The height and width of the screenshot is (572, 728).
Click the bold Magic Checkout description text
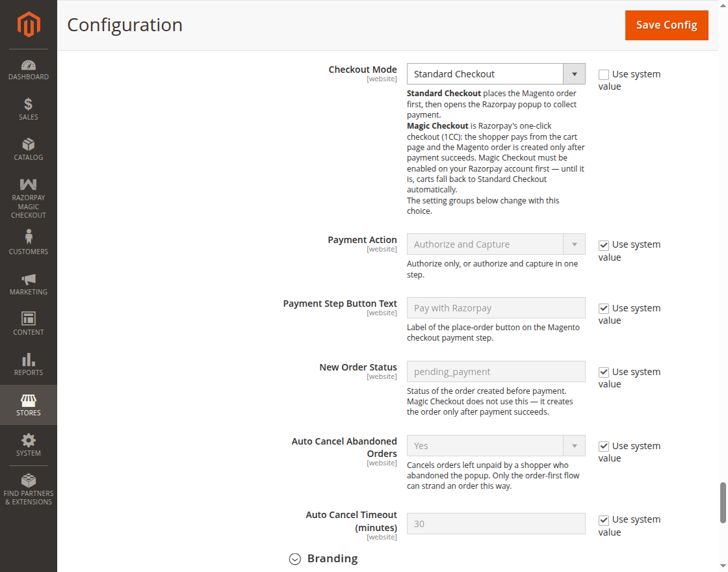437,126
